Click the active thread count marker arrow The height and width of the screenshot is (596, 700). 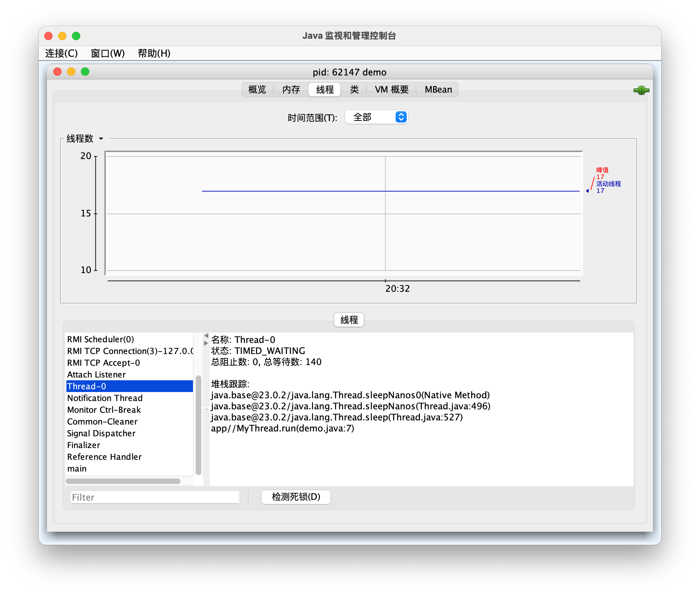click(x=587, y=191)
